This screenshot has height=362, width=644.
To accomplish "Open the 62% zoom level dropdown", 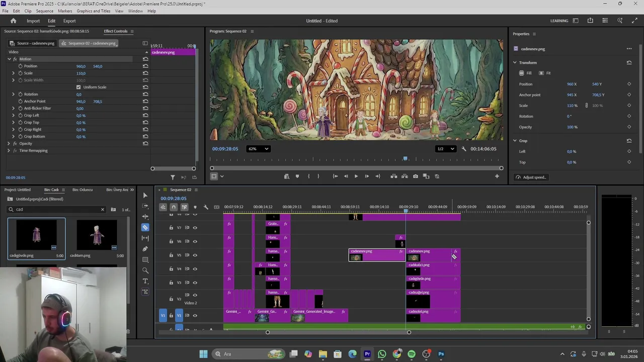I will 259,149.
